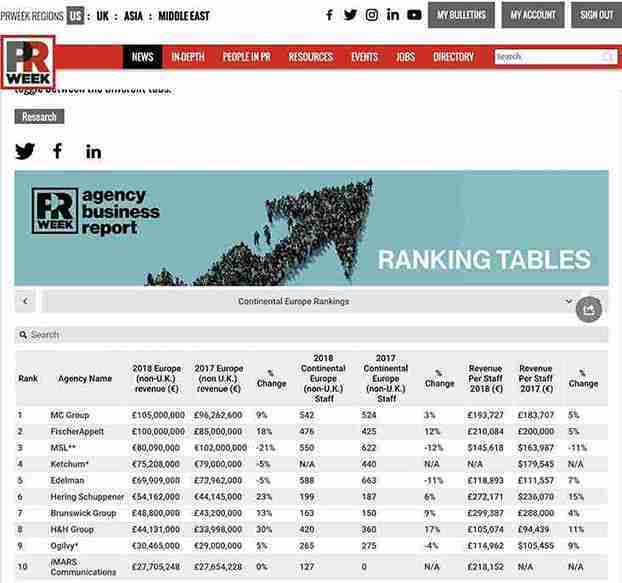Select FischerAppelt agency name
Image resolution: width=622 pixels, height=583 pixels.
pyautogui.click(x=77, y=431)
